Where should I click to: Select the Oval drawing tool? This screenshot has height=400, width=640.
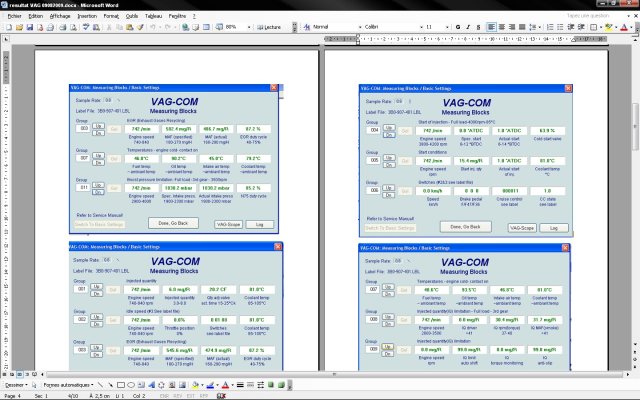pos(131,385)
